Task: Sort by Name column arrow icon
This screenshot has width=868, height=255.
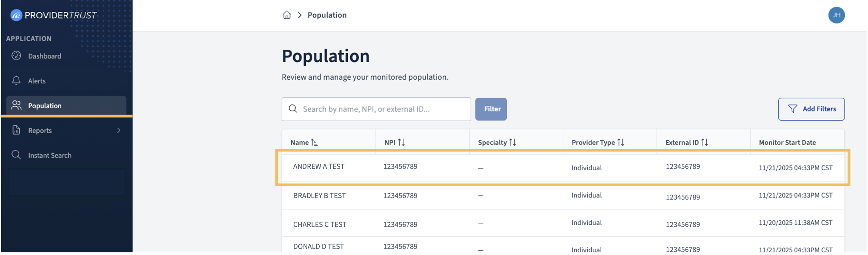Action: click(x=314, y=142)
